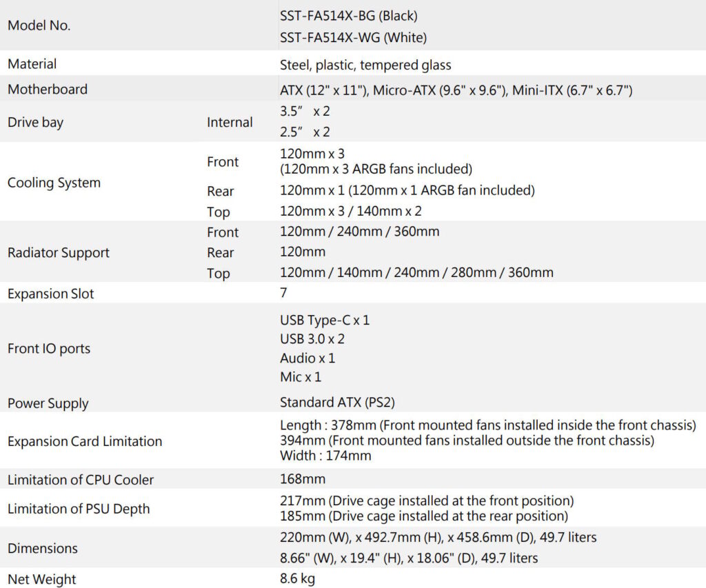Image resolution: width=706 pixels, height=588 pixels.
Task: Click the 120mm x 3 / 140mm x 2 value
Action: pos(360,212)
